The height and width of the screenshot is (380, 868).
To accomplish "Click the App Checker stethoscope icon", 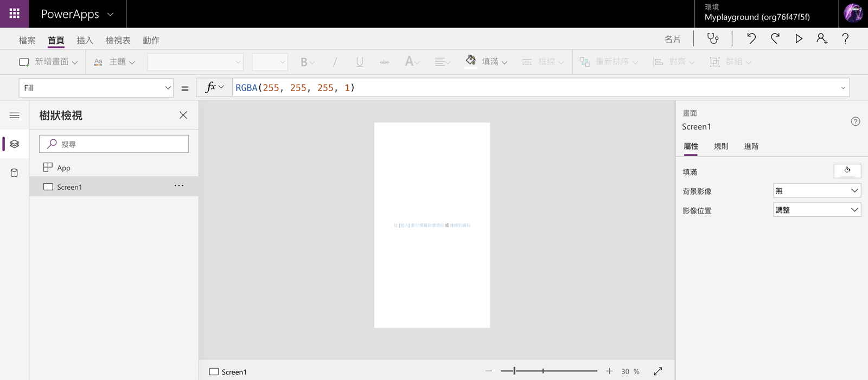I will click(712, 38).
